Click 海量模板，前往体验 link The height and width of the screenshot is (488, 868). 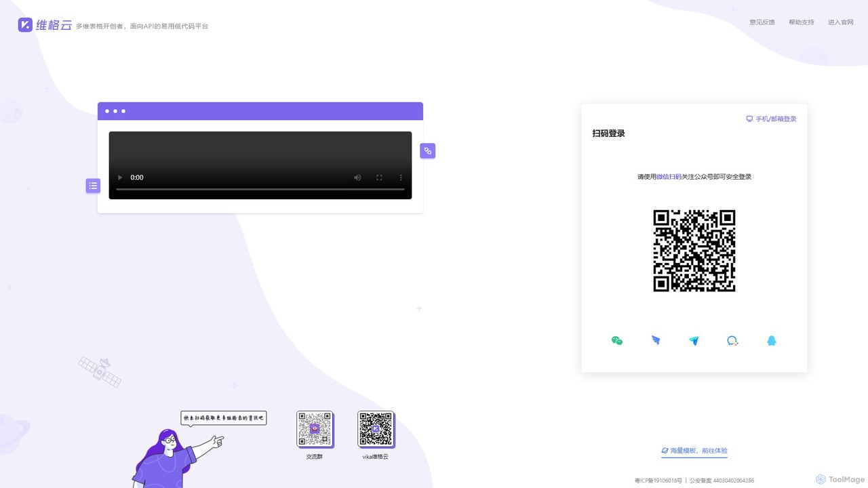click(x=694, y=451)
